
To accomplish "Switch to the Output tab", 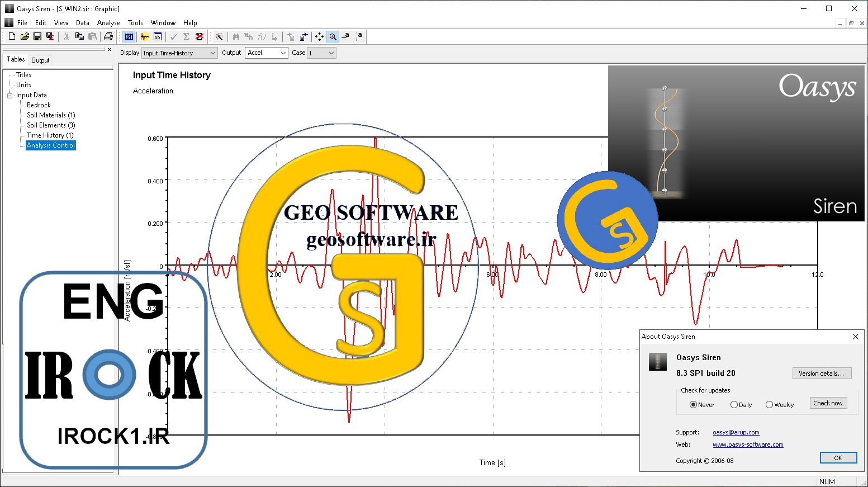I will 40,60.
